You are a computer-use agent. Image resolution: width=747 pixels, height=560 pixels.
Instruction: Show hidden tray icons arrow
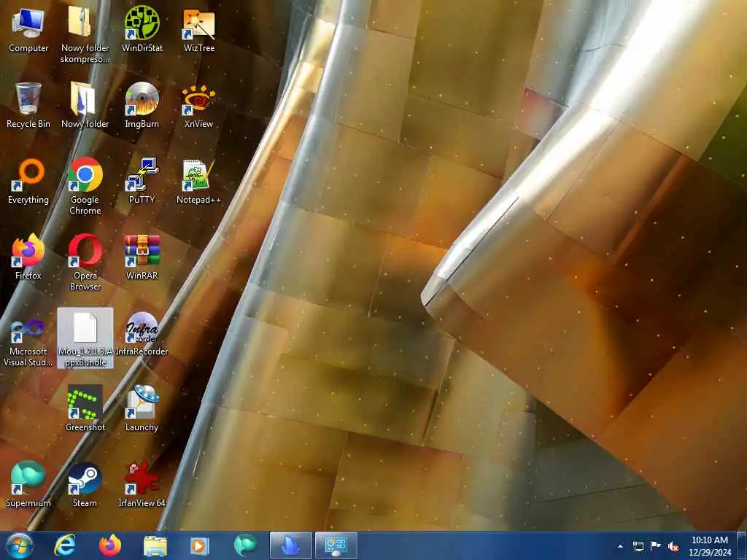click(x=620, y=546)
